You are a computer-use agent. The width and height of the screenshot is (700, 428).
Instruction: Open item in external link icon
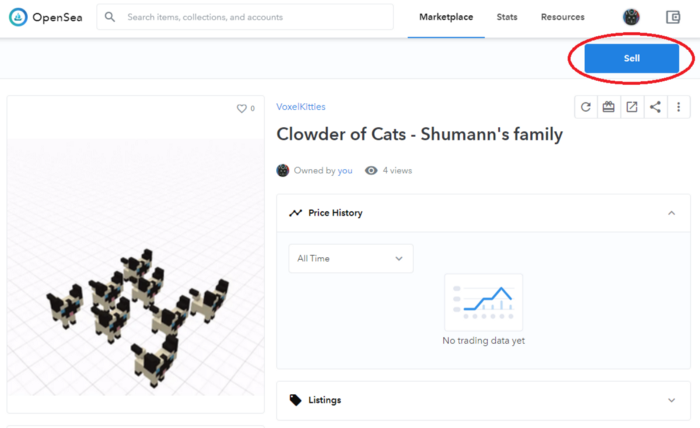[x=632, y=107]
